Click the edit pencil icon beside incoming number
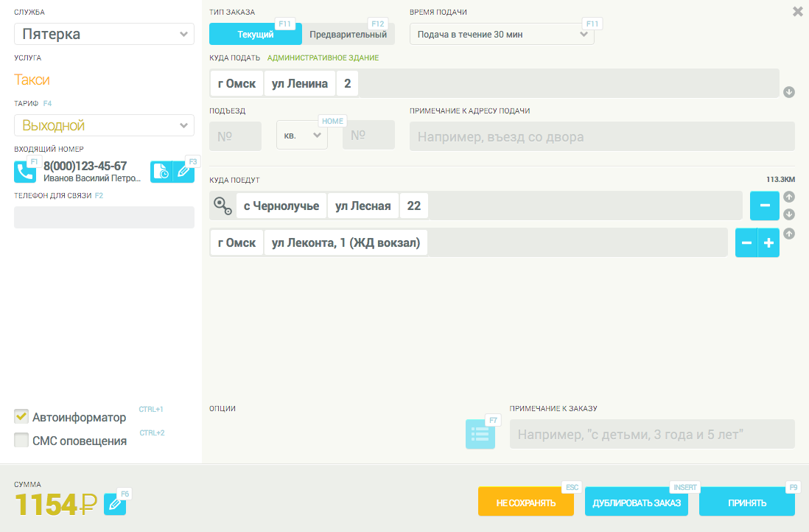This screenshot has height=532, width=809. click(184, 172)
